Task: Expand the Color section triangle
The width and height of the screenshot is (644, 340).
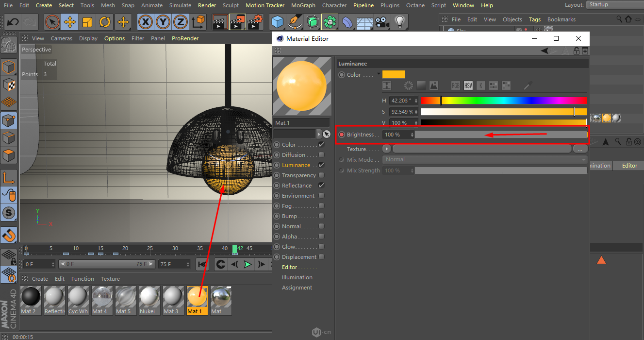Action: 379,74
